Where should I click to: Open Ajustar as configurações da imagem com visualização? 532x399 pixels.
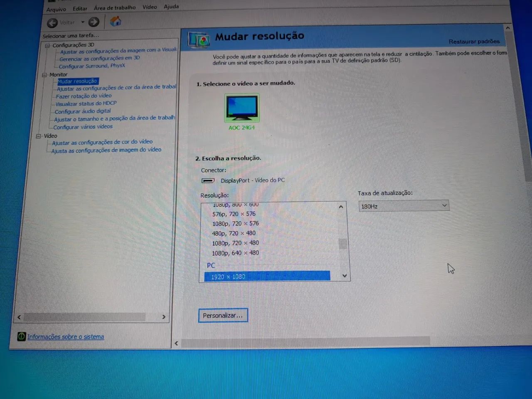(118, 51)
